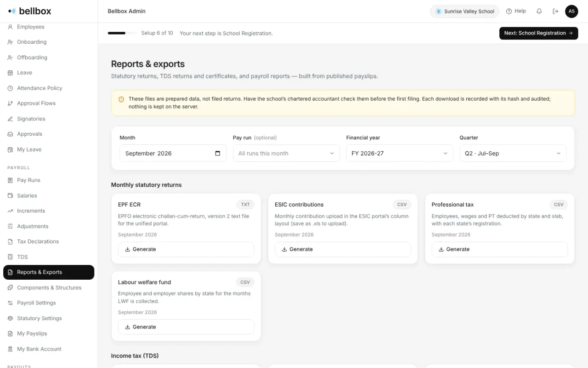
Task: Go to My Payslips
Action: tap(49, 333)
